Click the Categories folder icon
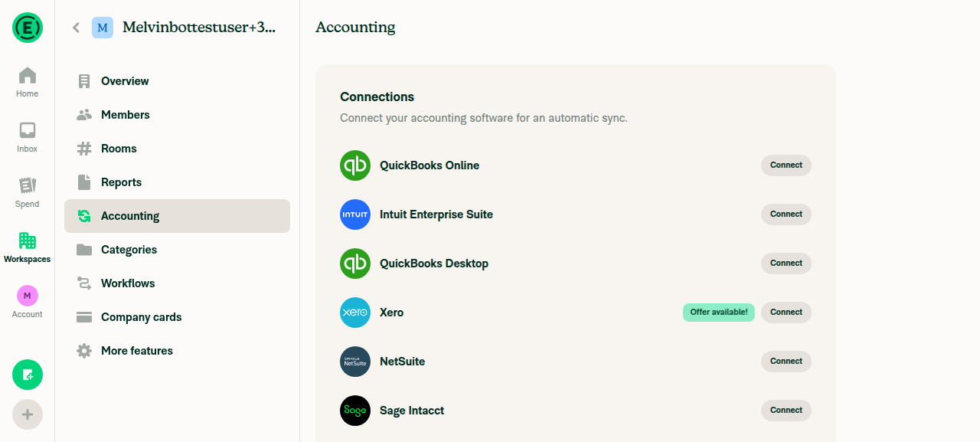The image size is (980, 442). coord(84,250)
